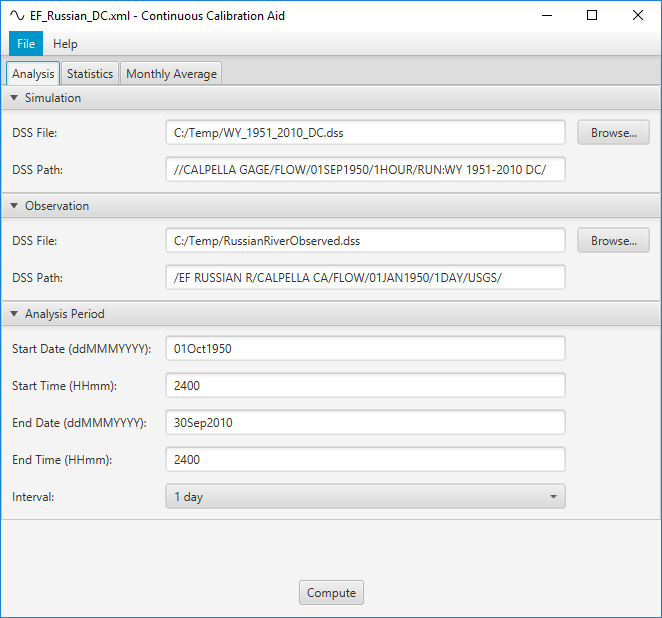The image size is (662, 618).
Task: Focus the Start Date field 01Oct1950
Action: point(366,349)
